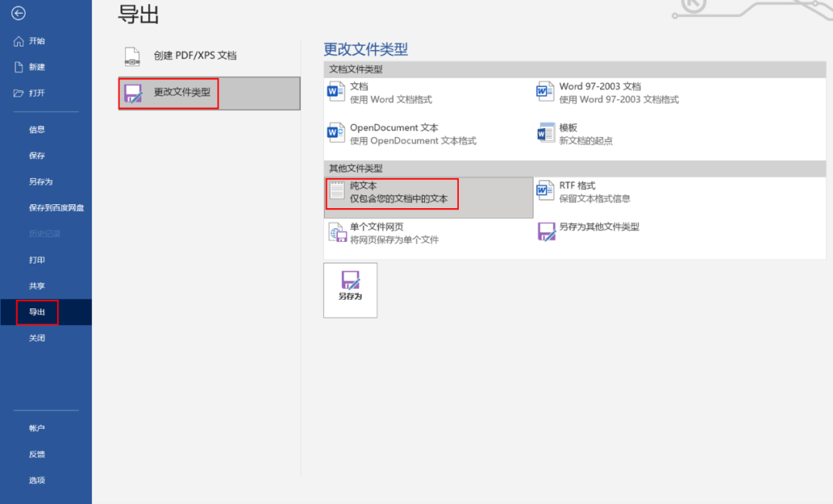Click the PDF/XPS document icon
This screenshot has height=504, width=833.
click(133, 56)
